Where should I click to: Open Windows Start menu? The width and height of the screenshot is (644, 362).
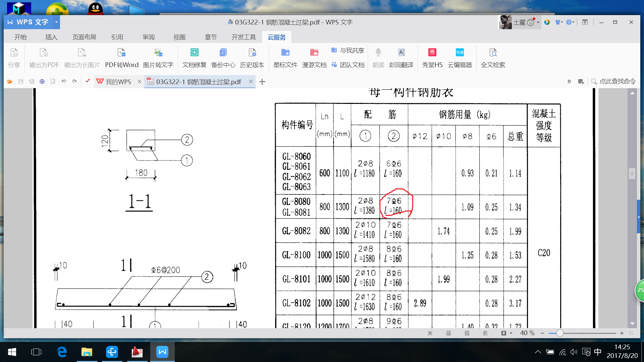coord(12,352)
